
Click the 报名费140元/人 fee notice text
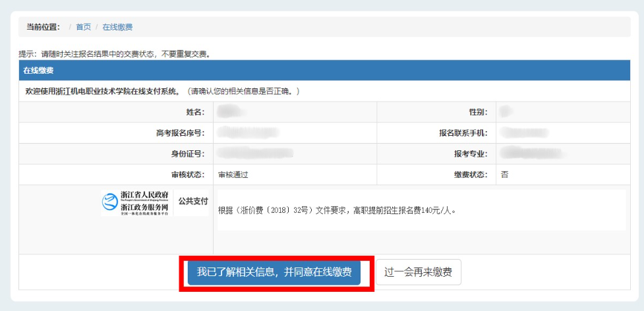pos(337,211)
